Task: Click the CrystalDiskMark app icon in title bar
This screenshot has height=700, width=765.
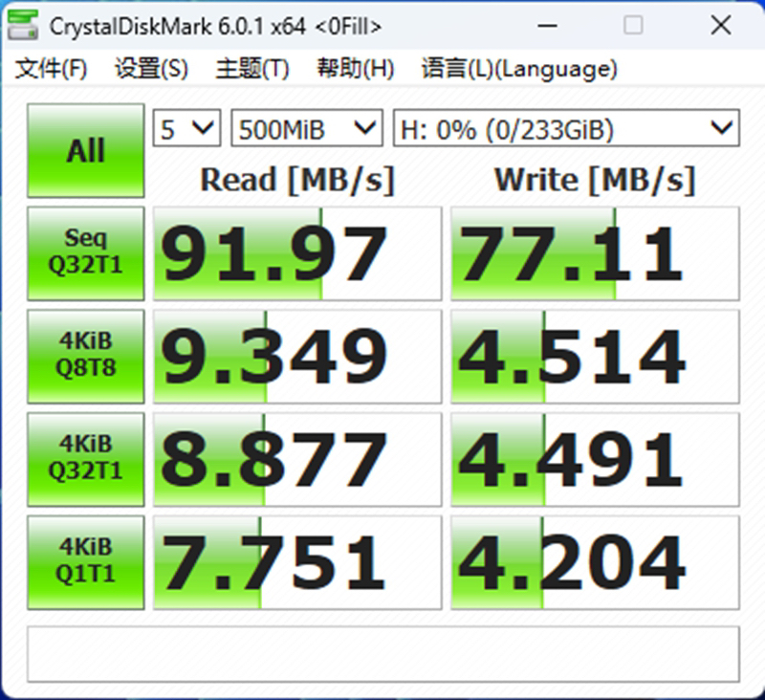Action: (23, 26)
